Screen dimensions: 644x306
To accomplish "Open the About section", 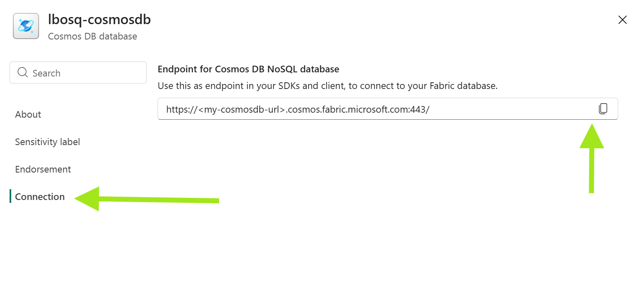I will tap(28, 114).
